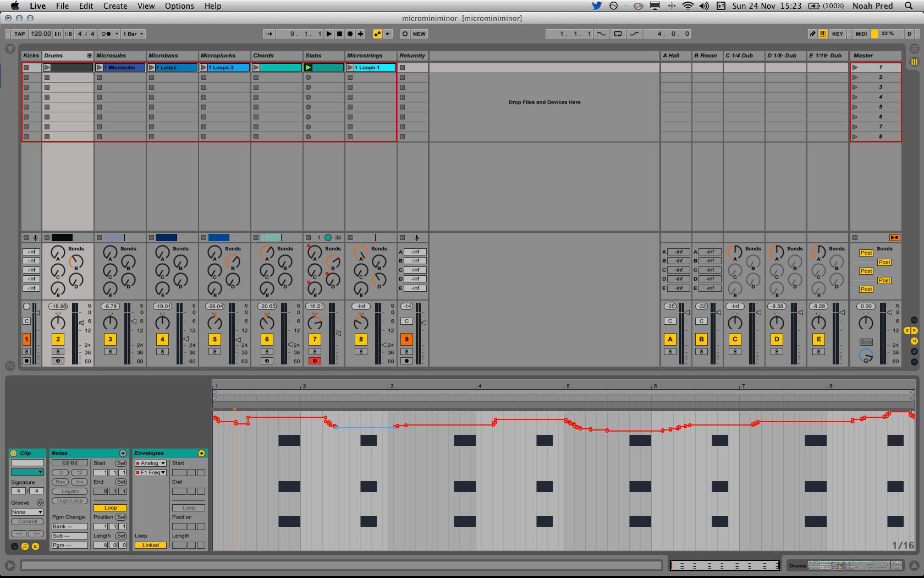Toggle the note Loop switch

click(110, 508)
